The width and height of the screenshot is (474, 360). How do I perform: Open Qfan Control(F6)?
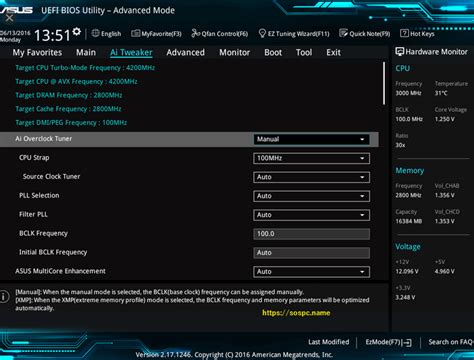tap(220, 34)
